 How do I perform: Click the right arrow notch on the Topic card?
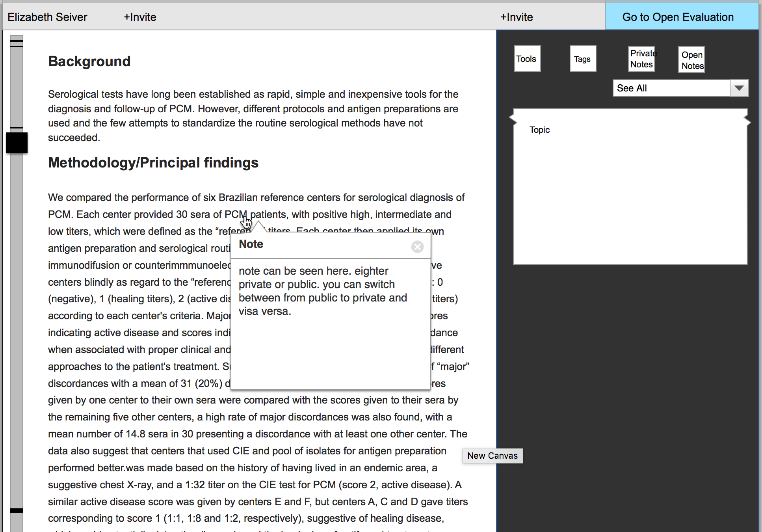(747, 121)
